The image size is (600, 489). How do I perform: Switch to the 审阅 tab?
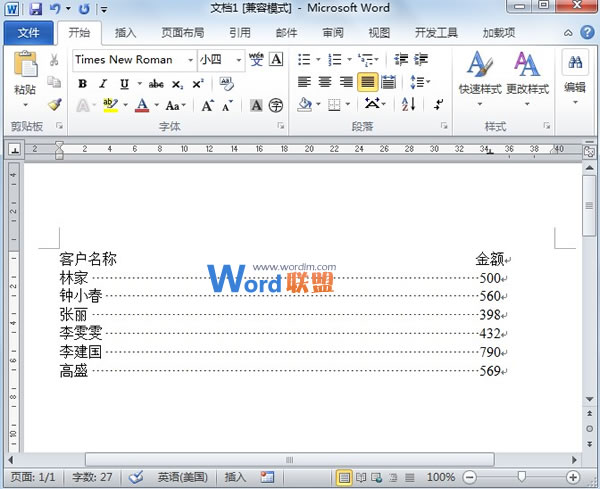[333, 33]
